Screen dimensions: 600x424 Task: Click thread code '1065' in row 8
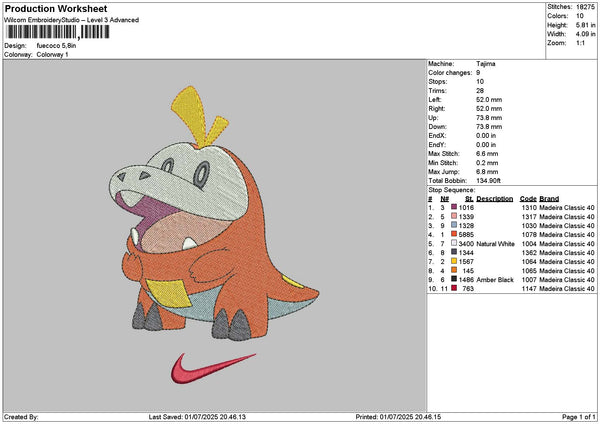pyautogui.click(x=529, y=271)
